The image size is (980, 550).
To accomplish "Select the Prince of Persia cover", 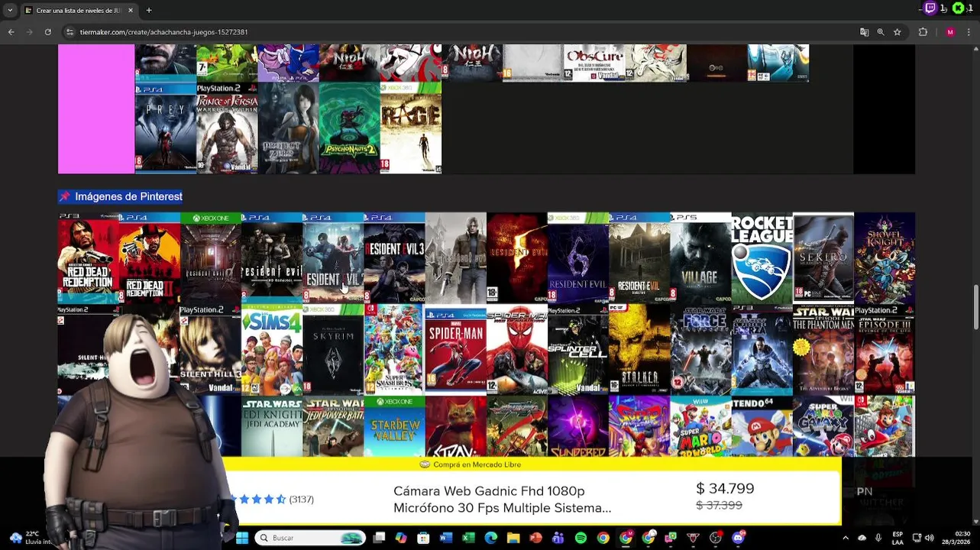I will point(227,128).
